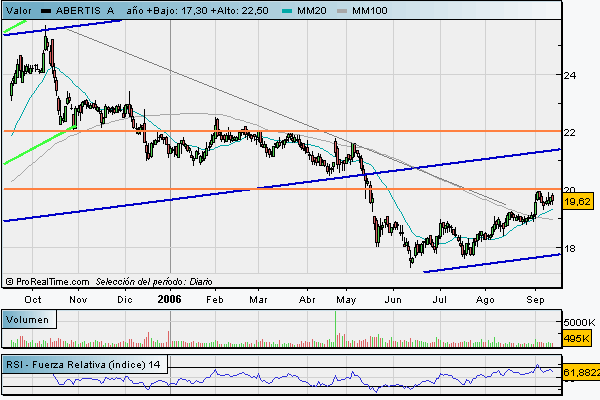Image resolution: width=600 pixels, height=400 pixels.
Task: Click the 'Dic' month on time axis
Action: coord(125,299)
